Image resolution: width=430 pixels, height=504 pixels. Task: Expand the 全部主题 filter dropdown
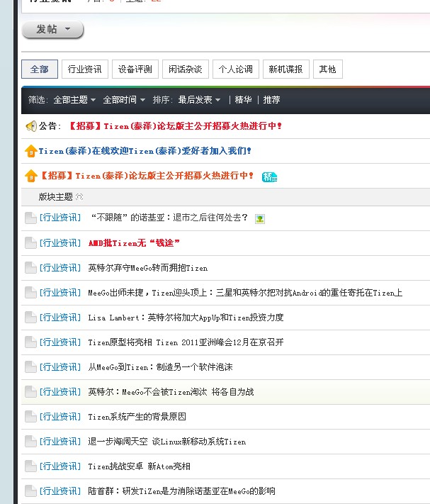click(74, 100)
